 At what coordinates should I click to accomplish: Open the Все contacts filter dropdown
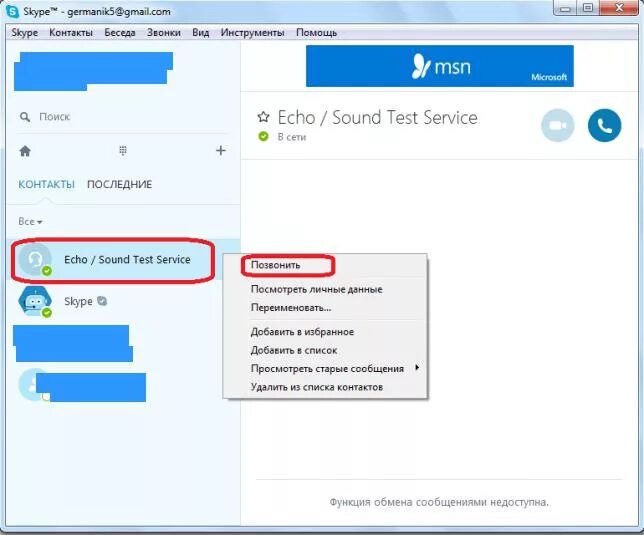[30, 222]
